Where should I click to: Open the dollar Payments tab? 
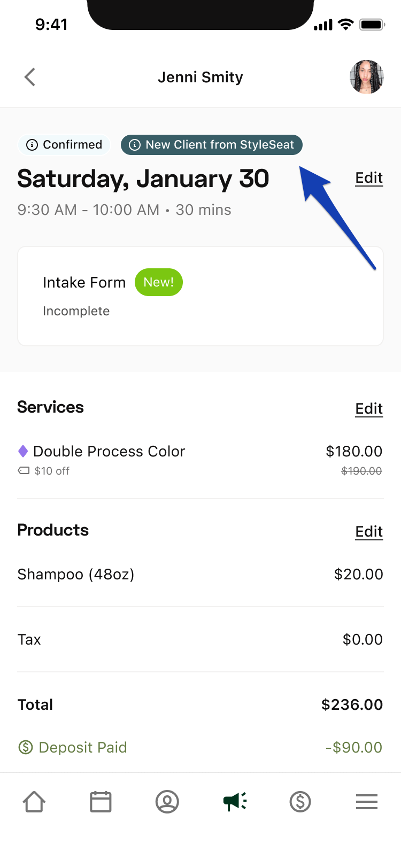[x=300, y=802]
